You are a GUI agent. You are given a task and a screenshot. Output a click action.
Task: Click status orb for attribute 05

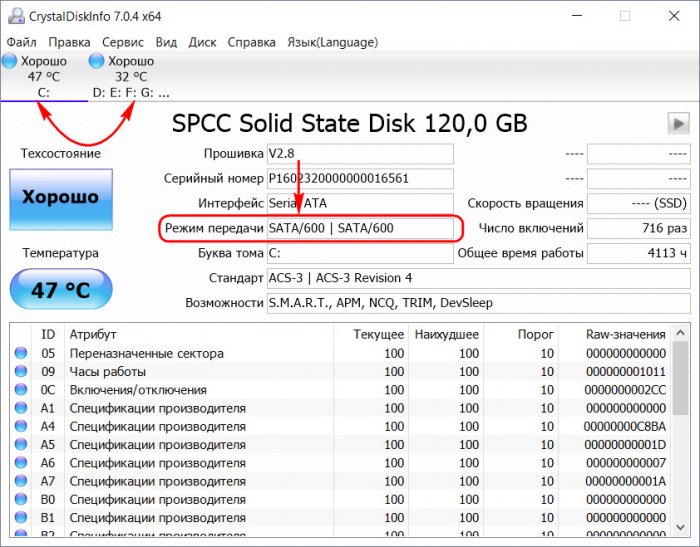[x=21, y=353]
